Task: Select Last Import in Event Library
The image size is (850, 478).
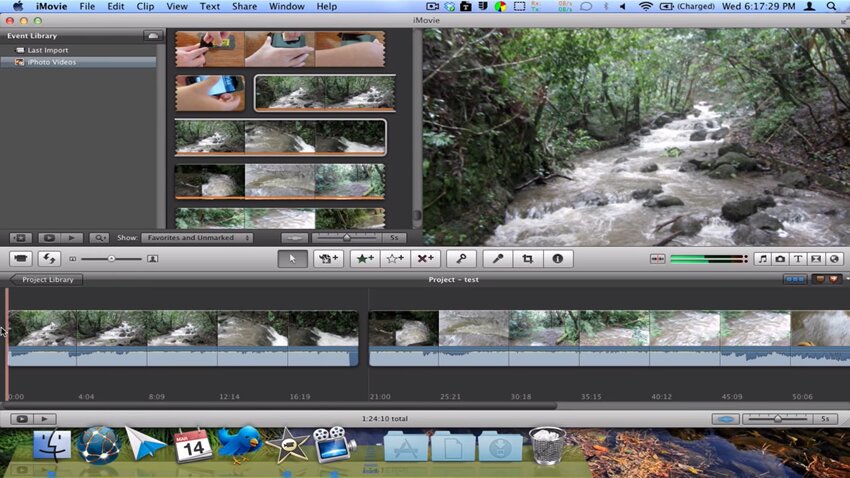Action: pyautogui.click(x=48, y=50)
